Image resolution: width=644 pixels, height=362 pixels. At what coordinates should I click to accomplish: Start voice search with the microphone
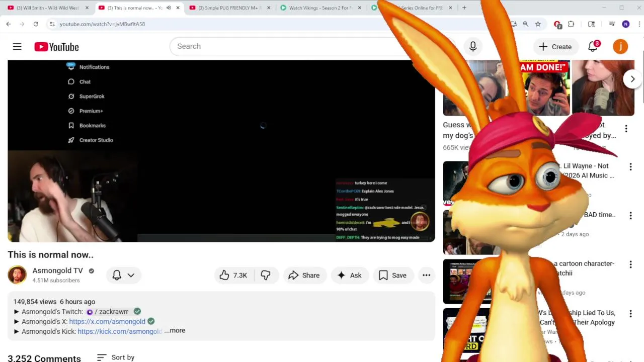(x=473, y=46)
